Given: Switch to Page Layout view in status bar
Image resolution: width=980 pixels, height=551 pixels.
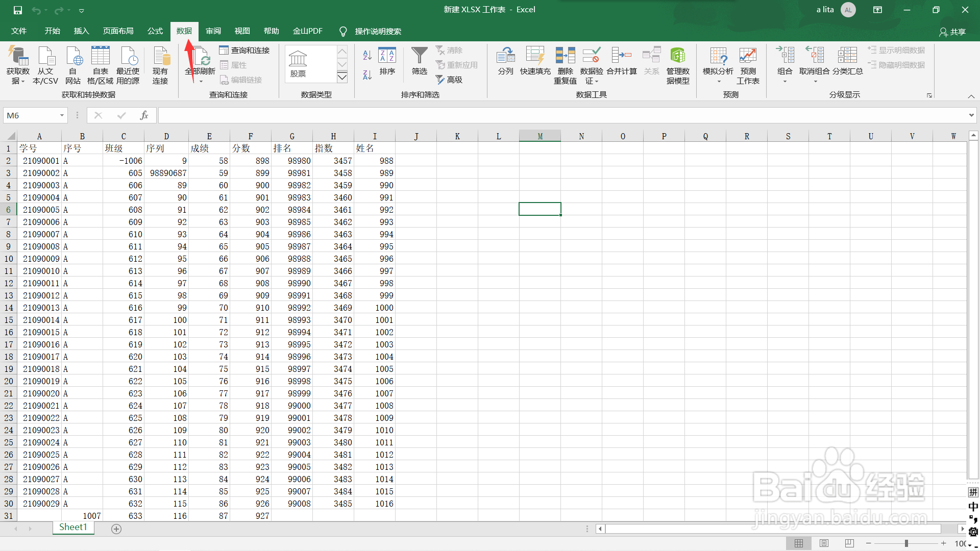Looking at the screenshot, I should click(824, 543).
